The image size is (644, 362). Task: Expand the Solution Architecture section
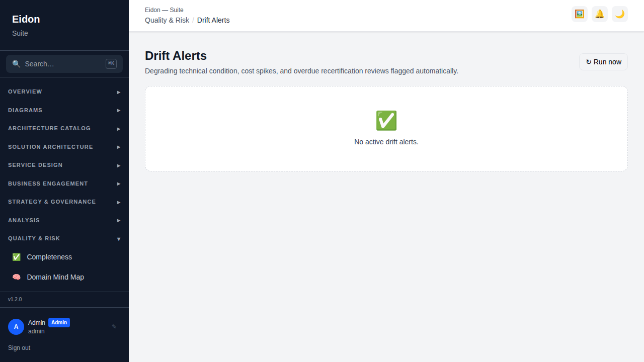(64, 147)
